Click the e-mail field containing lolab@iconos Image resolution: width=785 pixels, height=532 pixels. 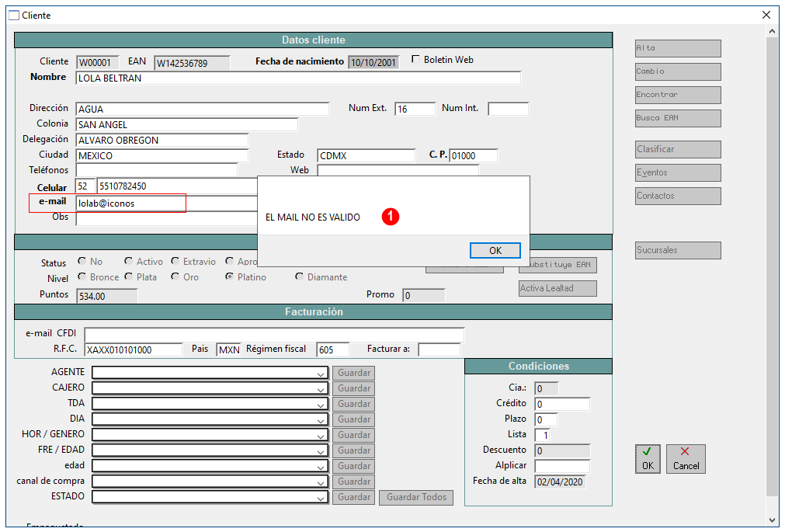[x=167, y=203]
